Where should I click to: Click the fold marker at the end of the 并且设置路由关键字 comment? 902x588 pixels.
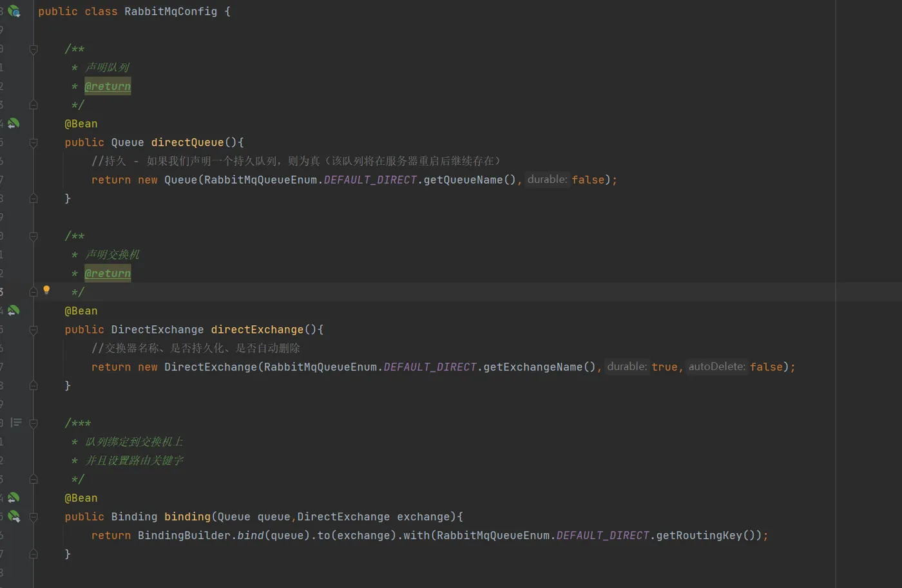(34, 479)
